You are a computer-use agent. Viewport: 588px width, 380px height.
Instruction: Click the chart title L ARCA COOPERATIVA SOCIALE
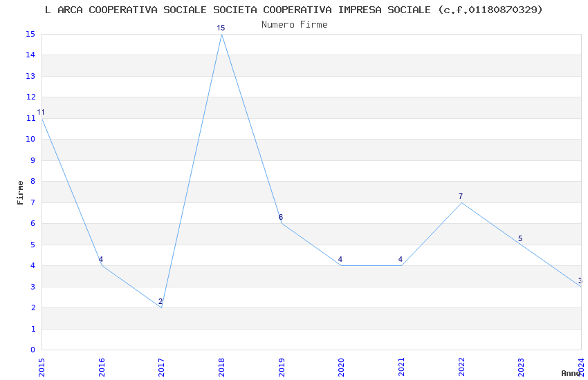tap(293, 10)
